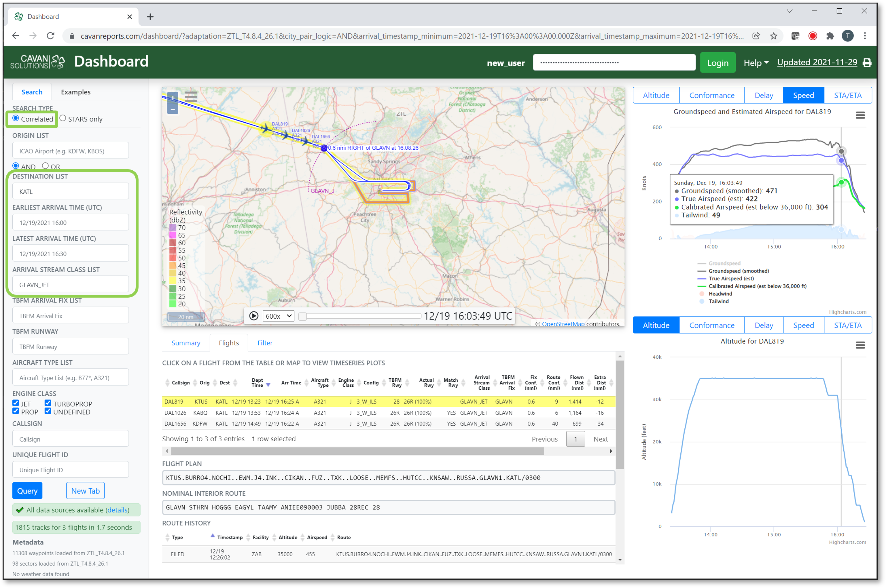Sort flights table by Dept Time
Screen dimensions: 886x588
(258, 383)
